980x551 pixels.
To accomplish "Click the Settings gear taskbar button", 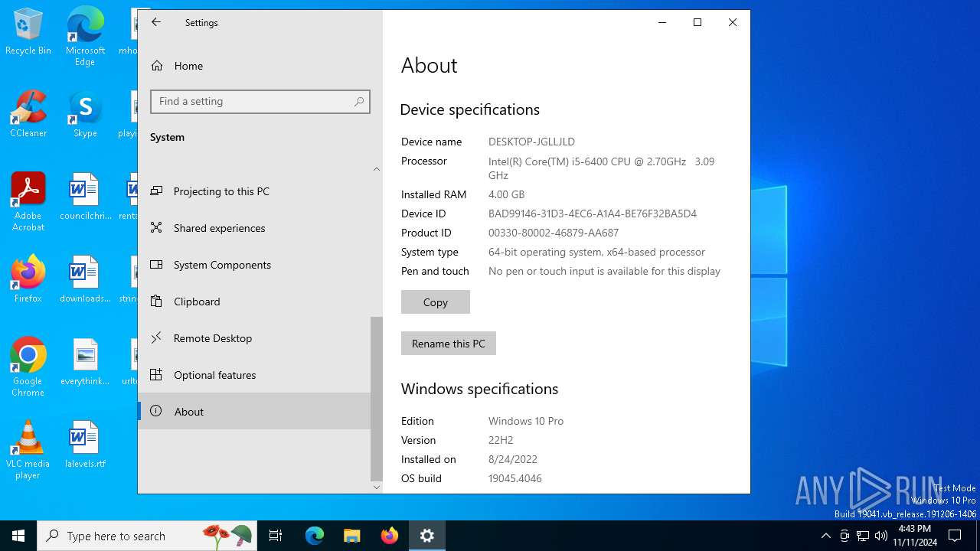I will tap(427, 536).
